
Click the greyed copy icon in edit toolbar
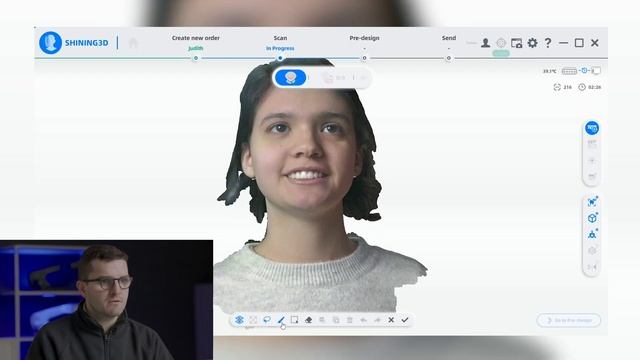click(x=336, y=320)
